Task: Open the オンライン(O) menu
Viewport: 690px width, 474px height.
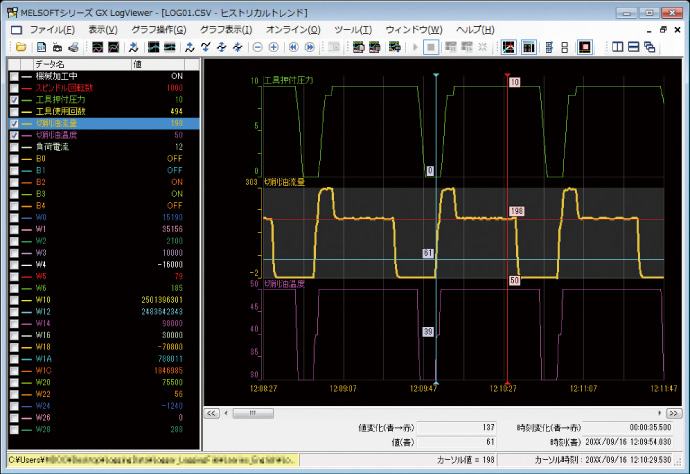Action: click(x=293, y=30)
